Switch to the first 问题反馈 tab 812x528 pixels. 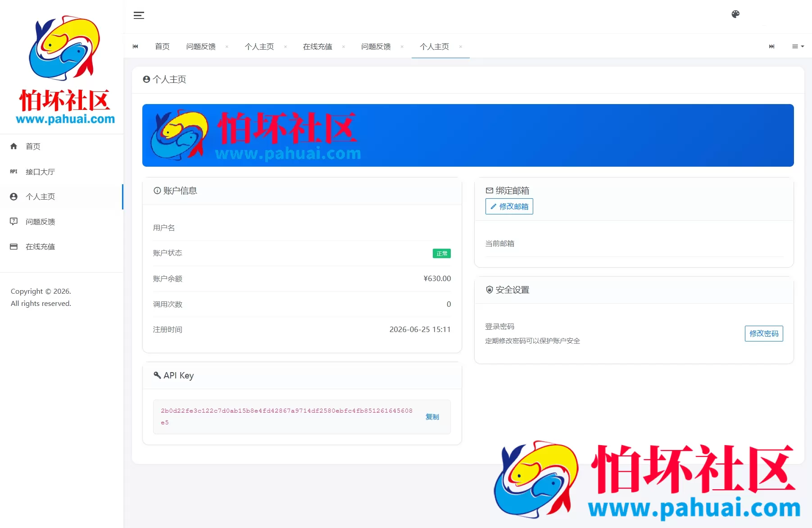pos(201,46)
